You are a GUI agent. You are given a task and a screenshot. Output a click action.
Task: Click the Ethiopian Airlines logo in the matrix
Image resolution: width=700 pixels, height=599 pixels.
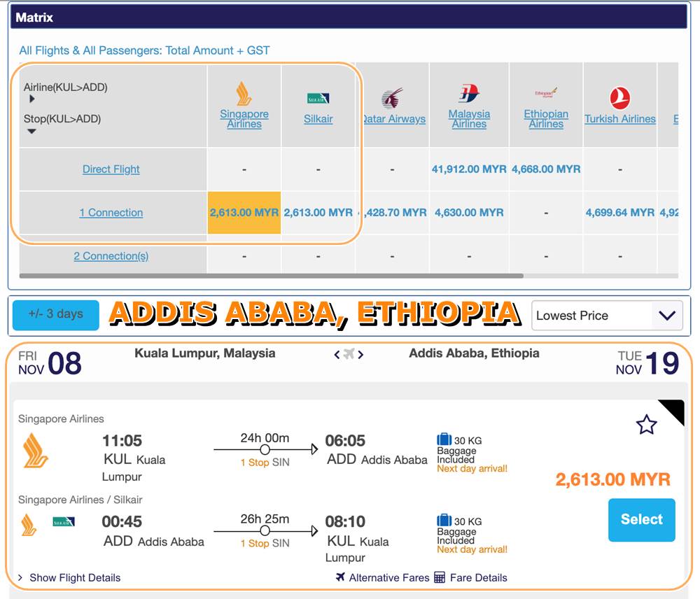click(x=546, y=93)
